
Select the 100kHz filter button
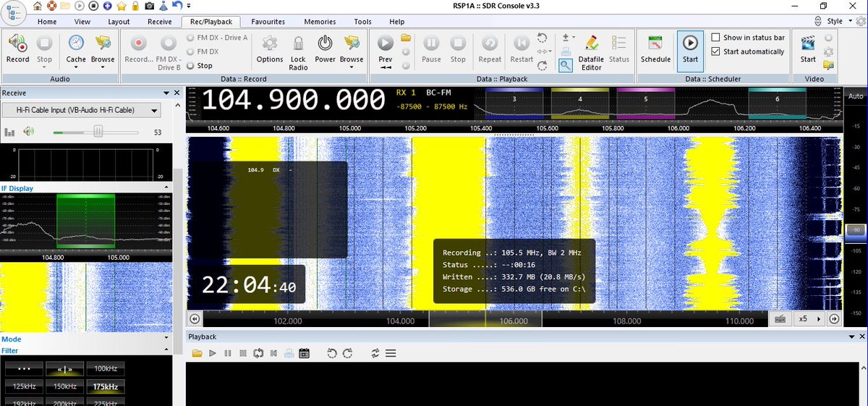click(105, 369)
